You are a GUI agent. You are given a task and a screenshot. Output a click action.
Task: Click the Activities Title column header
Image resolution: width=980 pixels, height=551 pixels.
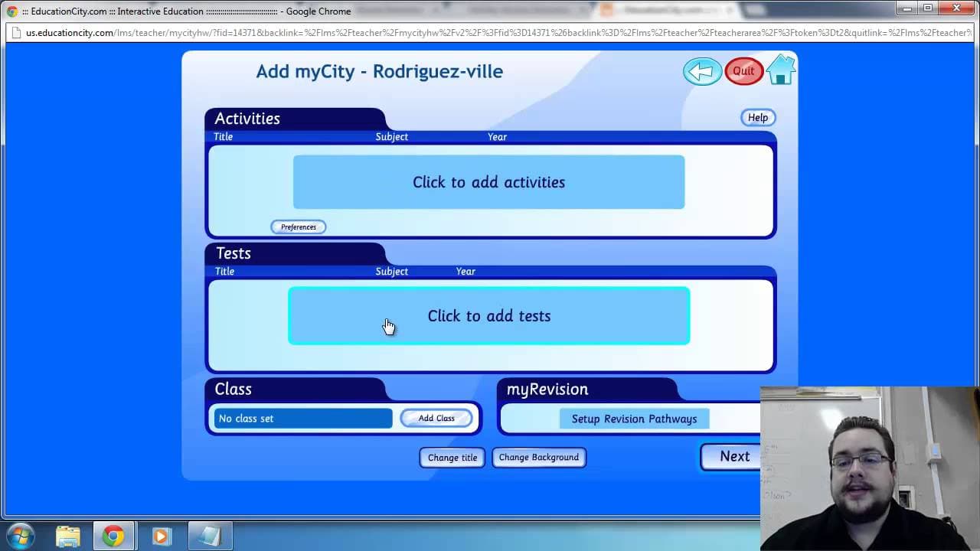(224, 137)
